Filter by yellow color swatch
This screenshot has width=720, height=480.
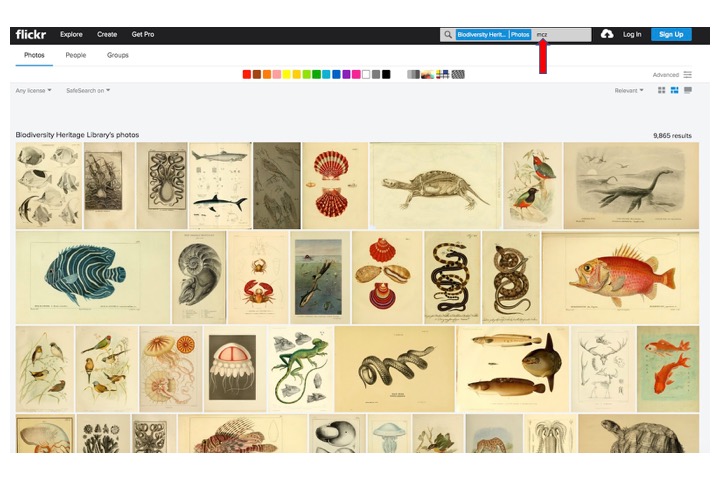pos(287,74)
